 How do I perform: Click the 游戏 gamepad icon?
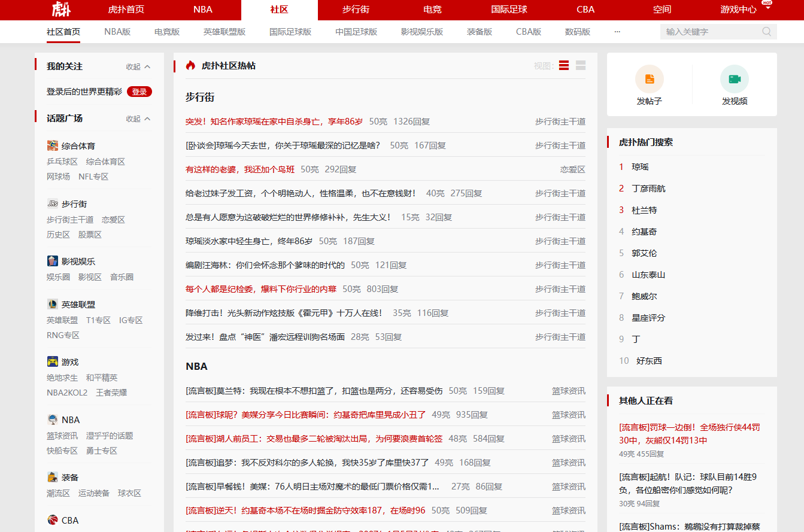click(53, 361)
